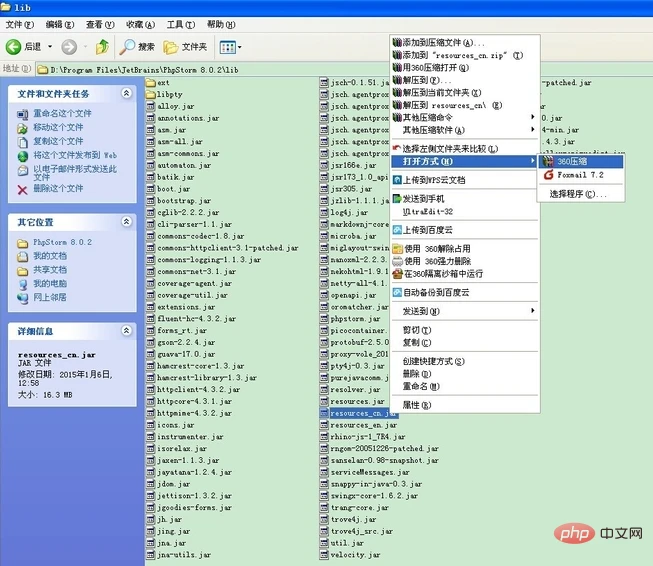Select the ext folder icon
The width and height of the screenshot is (653, 566).
tap(150, 82)
